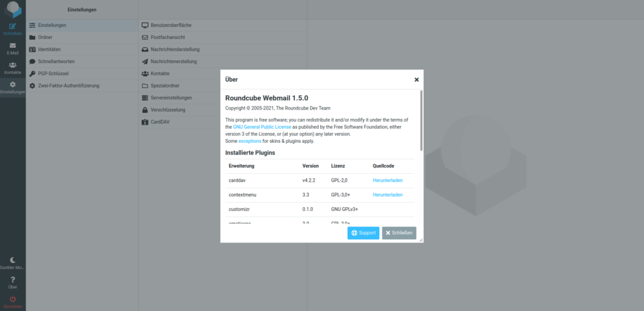Click the v4.2.2 version cell
Viewport: 644px width, 311px height.
coord(309,180)
